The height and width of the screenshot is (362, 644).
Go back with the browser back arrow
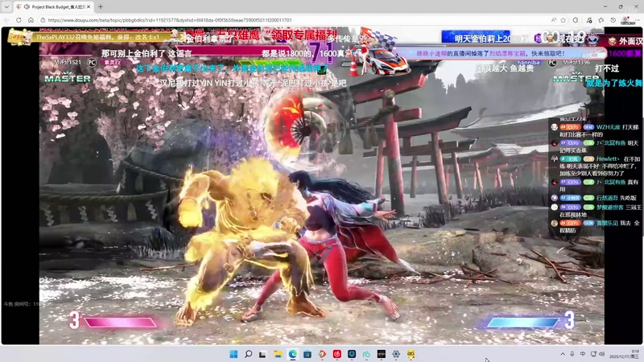pyautogui.click(x=6, y=19)
